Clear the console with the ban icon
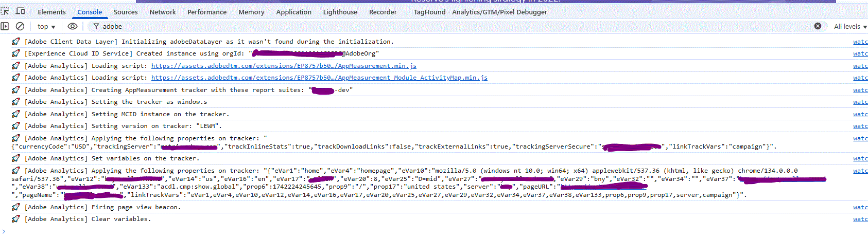Viewport: 868px width, 238px height. click(x=20, y=26)
